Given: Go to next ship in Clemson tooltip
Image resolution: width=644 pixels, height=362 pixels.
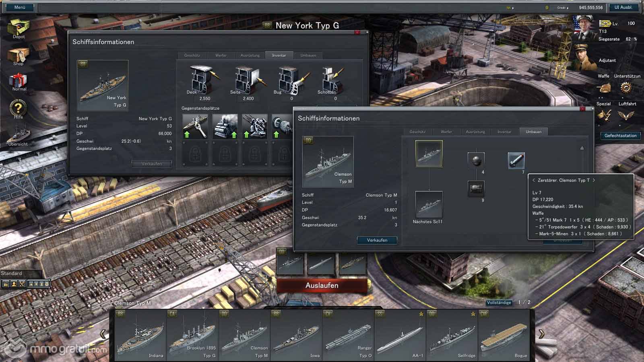Looking at the screenshot, I should (x=593, y=180).
